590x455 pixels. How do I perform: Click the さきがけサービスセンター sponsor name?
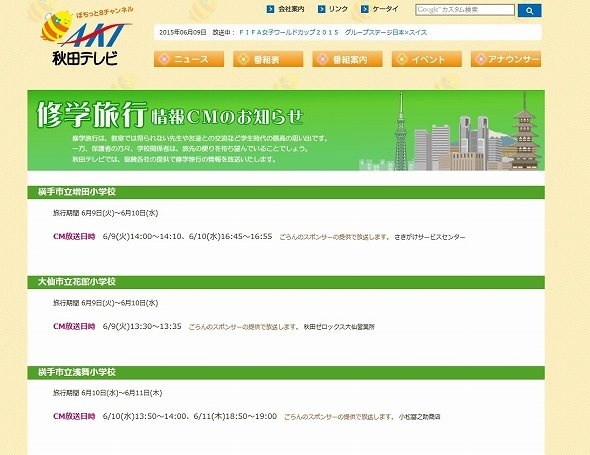(x=430, y=237)
